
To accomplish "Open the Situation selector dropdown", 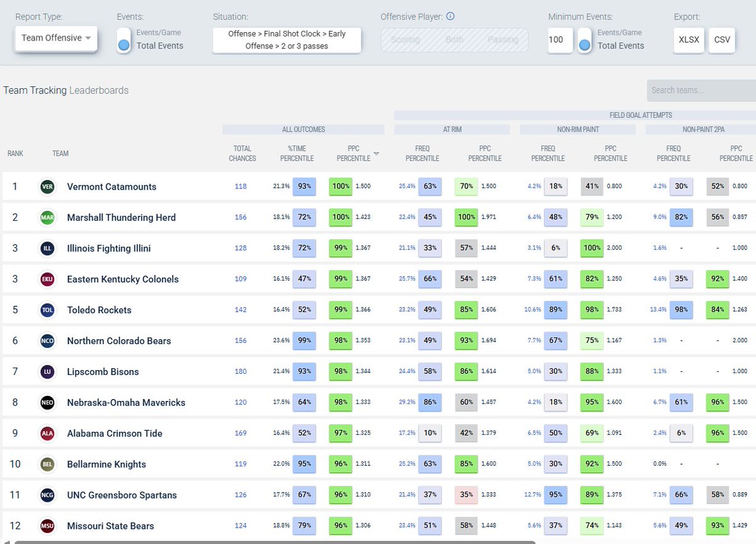I will coord(287,40).
